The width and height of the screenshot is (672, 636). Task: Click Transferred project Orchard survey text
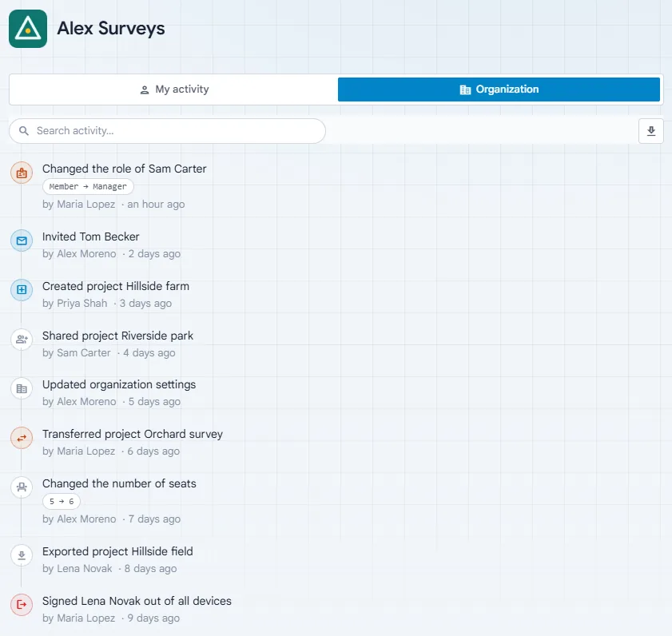pyautogui.click(x=133, y=434)
